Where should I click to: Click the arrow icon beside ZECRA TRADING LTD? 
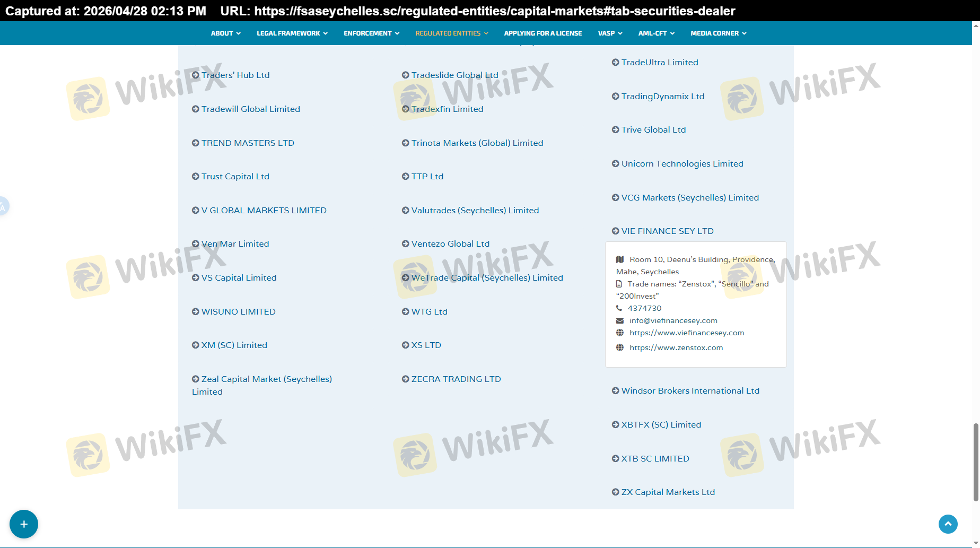[406, 379]
